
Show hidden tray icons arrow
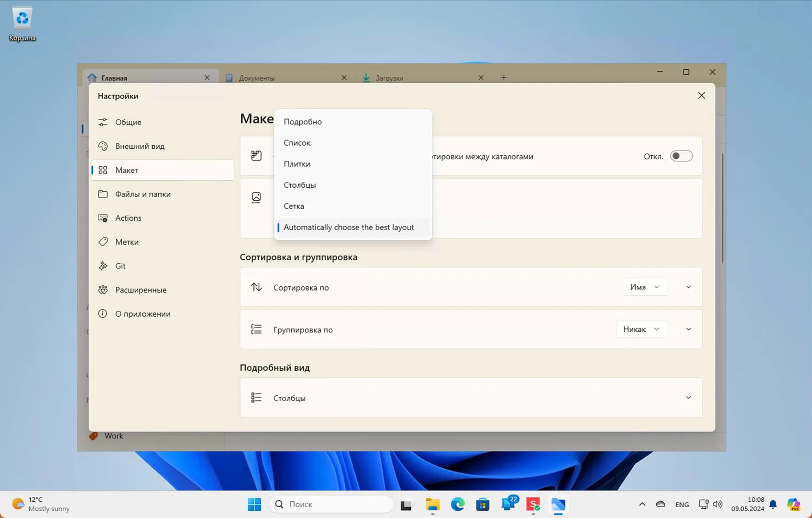click(x=642, y=504)
